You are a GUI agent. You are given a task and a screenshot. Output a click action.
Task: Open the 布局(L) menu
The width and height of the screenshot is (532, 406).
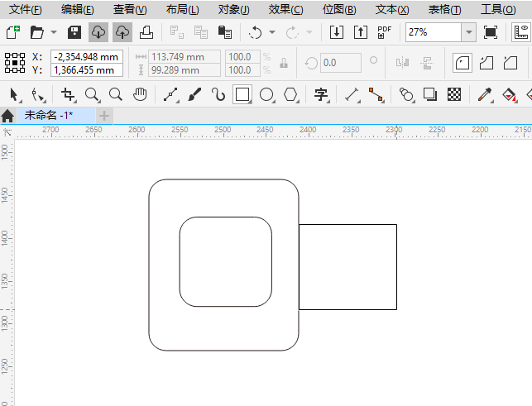tap(183, 9)
